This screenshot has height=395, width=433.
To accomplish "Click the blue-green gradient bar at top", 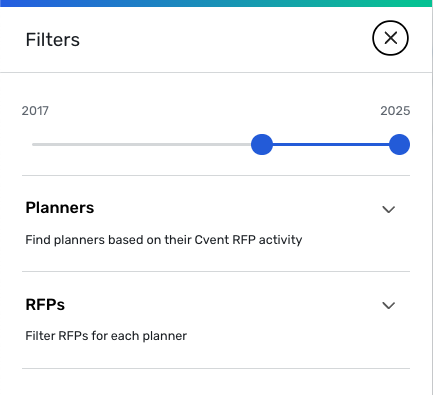I will (x=216, y=3).
